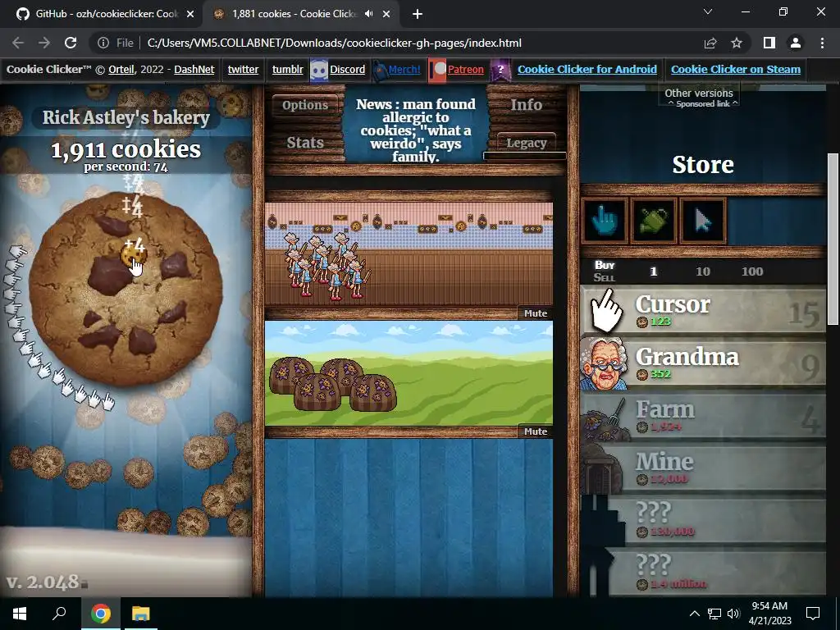Click the news ticker message
Image resolution: width=840 pixels, height=630 pixels.
pyautogui.click(x=416, y=130)
